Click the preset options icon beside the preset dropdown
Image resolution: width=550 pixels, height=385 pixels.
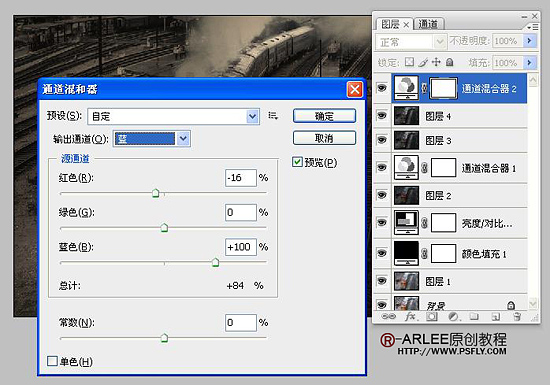click(x=273, y=116)
